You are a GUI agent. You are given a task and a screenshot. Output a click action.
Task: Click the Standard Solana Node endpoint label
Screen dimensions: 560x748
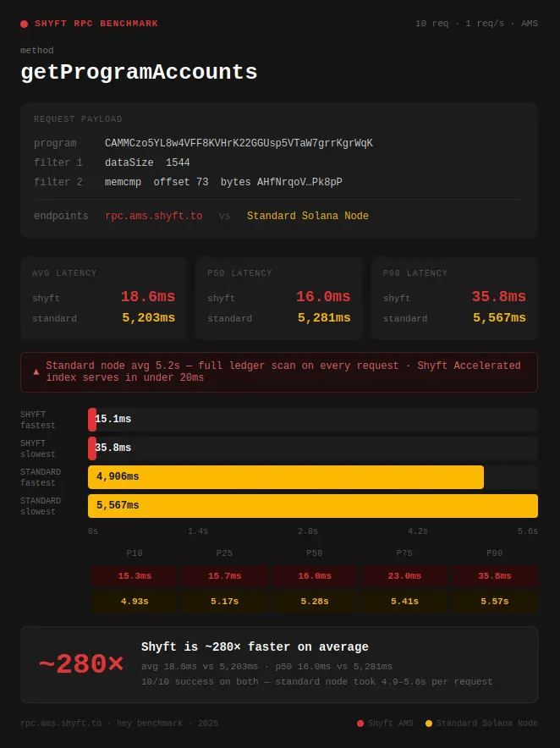[308, 216]
